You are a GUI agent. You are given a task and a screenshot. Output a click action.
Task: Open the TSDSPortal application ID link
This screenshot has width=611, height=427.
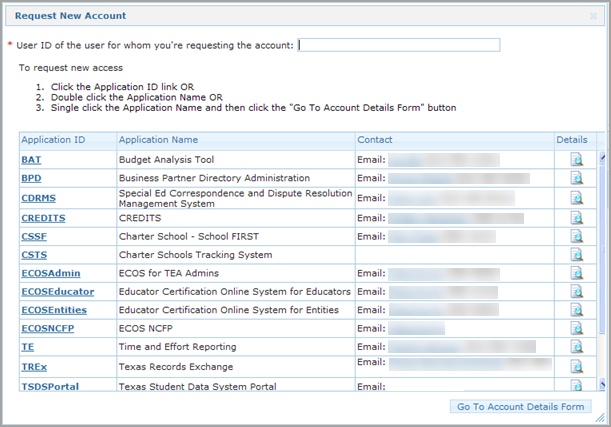click(50, 386)
